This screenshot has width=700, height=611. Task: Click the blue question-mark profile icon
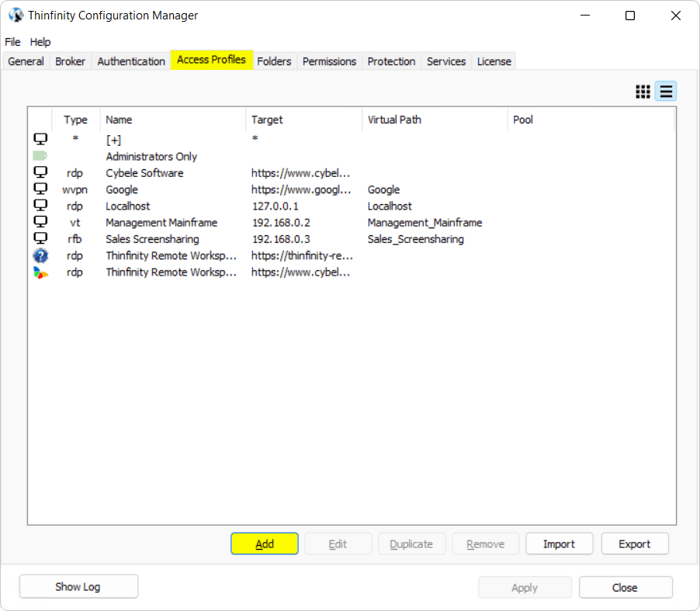click(x=40, y=255)
